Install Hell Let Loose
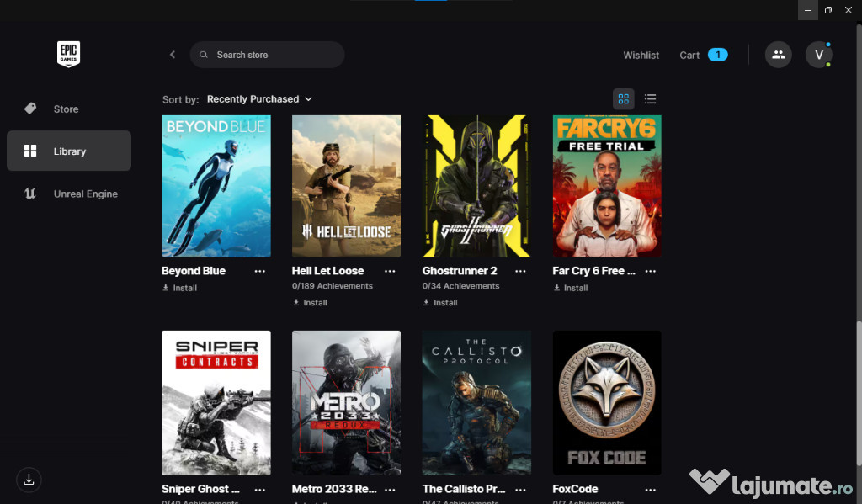The image size is (862, 504). [x=310, y=302]
